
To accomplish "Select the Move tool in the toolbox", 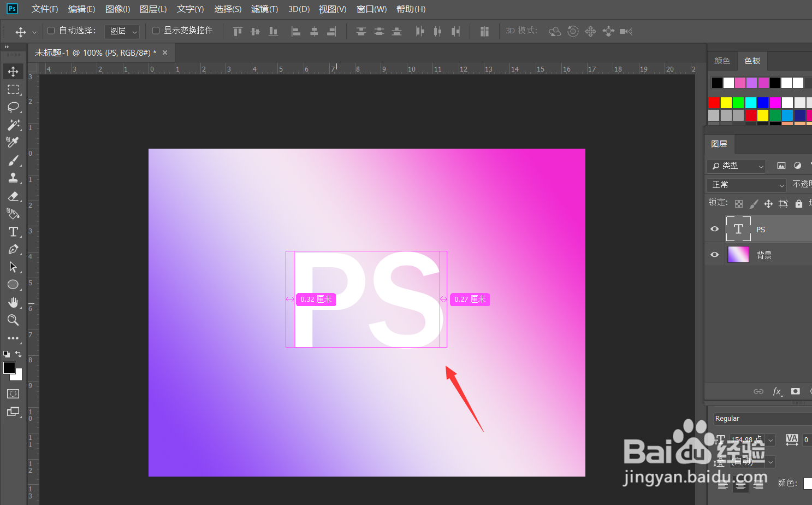I will [x=13, y=72].
